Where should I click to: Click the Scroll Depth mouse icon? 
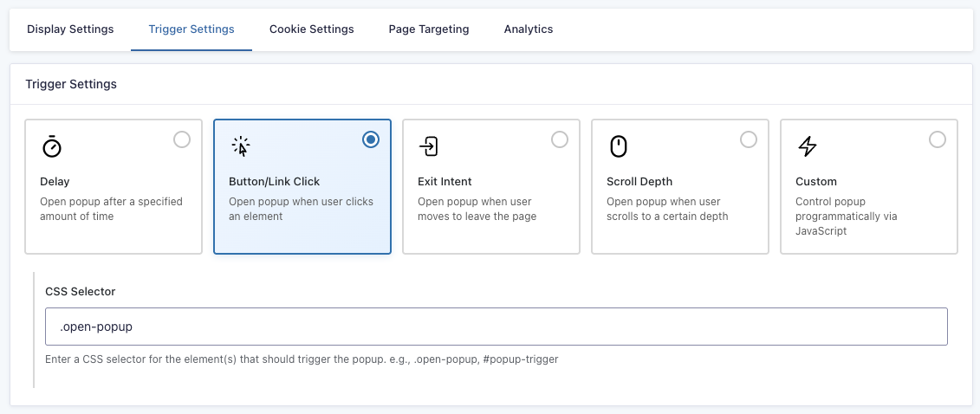(618, 146)
